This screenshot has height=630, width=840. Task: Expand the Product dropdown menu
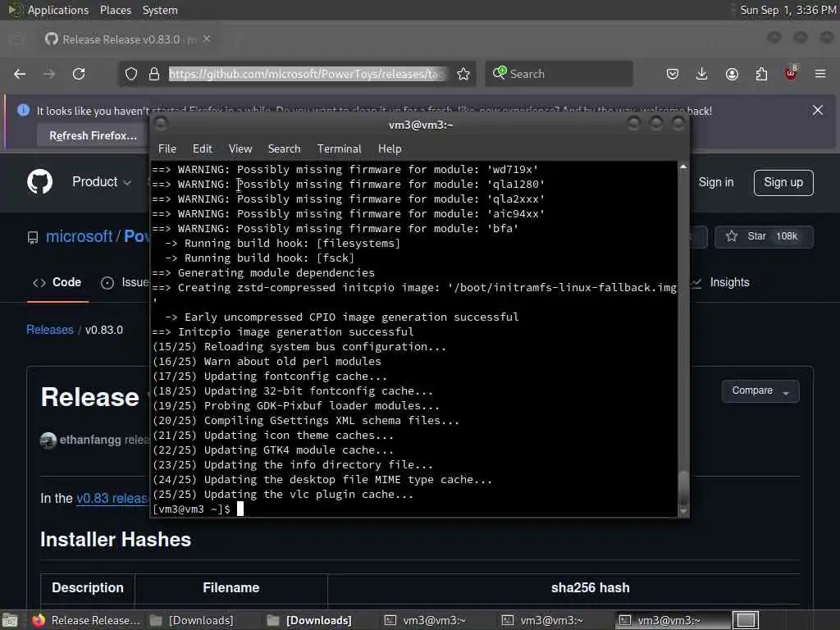(x=102, y=182)
